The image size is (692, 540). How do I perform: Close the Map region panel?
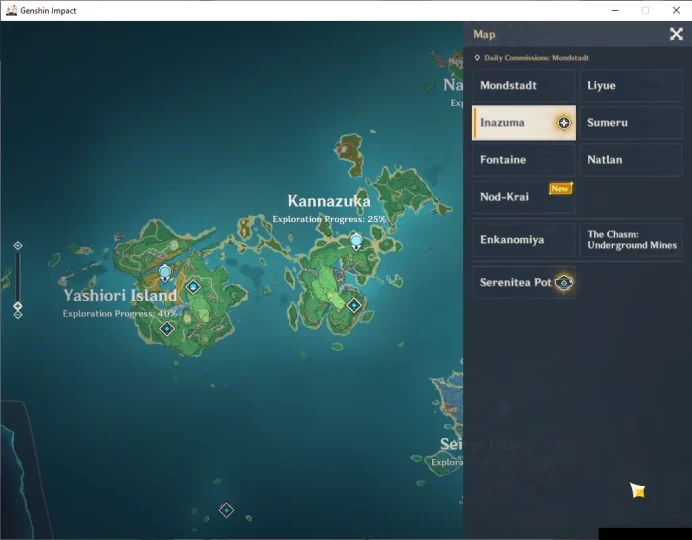676,34
